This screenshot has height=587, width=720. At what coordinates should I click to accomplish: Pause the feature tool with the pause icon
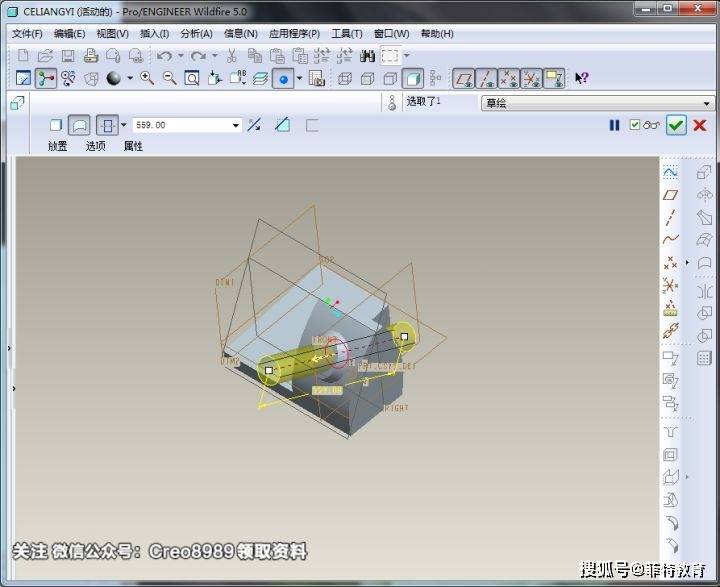[x=614, y=125]
